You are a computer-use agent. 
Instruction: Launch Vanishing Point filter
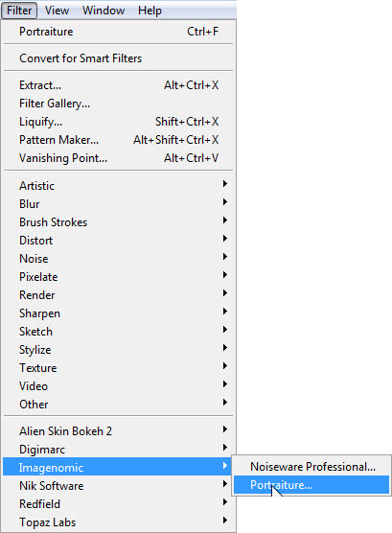tap(118, 158)
